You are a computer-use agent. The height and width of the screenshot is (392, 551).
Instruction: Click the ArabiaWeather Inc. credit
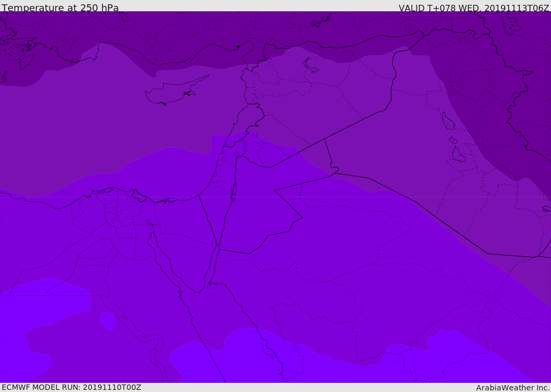pyautogui.click(x=513, y=388)
